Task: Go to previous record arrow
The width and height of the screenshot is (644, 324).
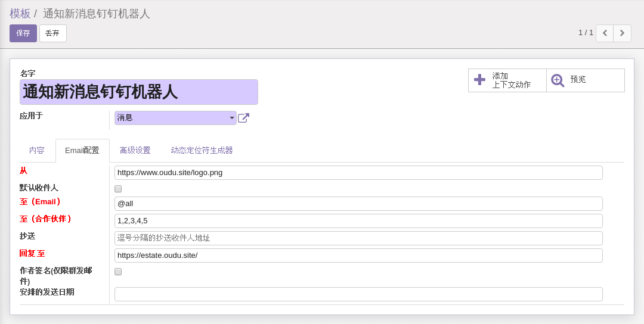Action: tap(605, 33)
